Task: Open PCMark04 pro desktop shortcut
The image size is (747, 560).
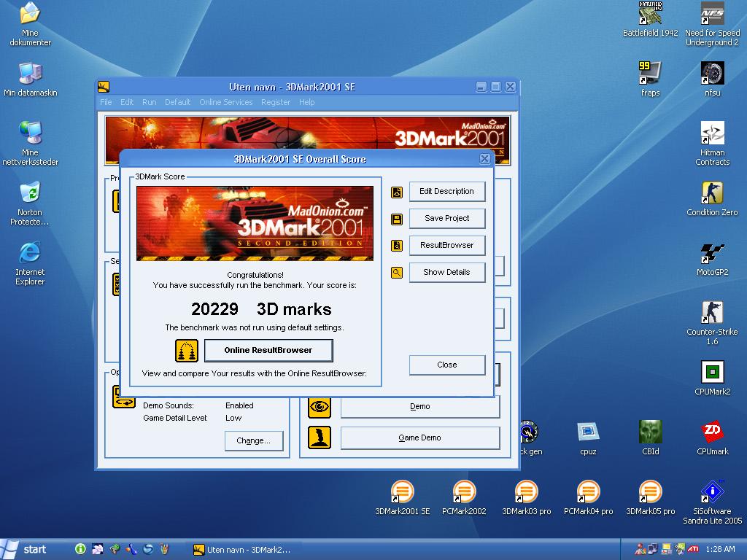Action: (x=589, y=497)
